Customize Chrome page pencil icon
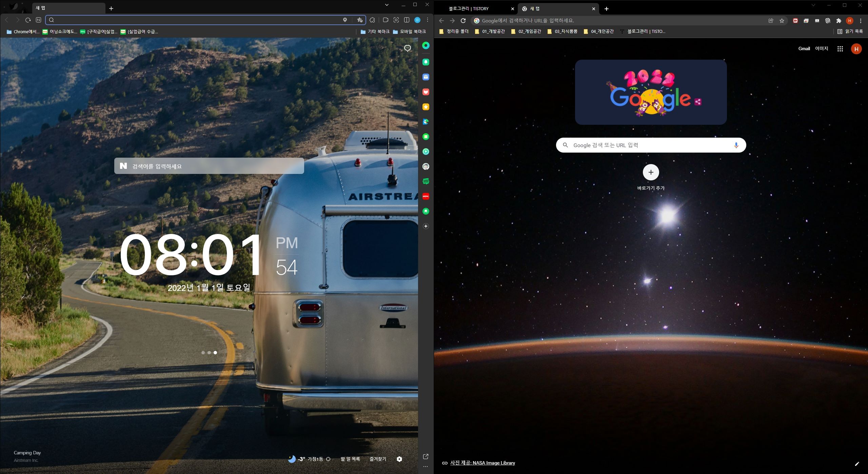 coord(857,463)
